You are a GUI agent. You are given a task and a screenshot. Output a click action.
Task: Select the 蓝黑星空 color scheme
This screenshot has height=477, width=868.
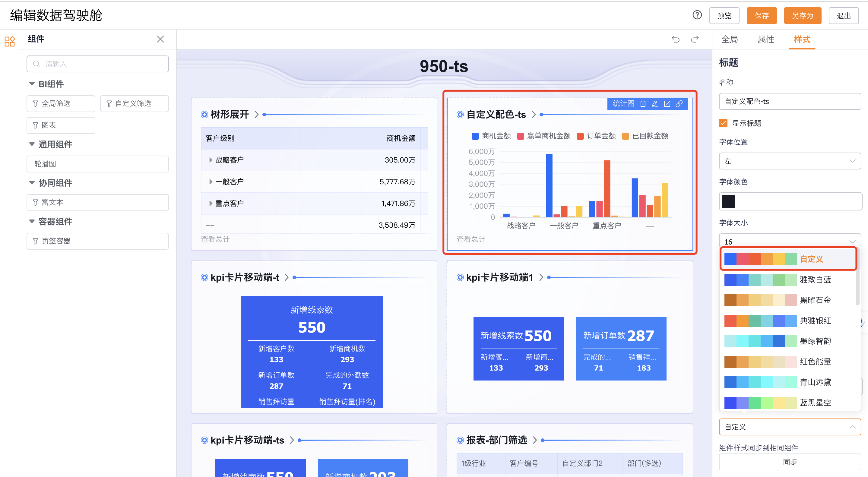788,403
